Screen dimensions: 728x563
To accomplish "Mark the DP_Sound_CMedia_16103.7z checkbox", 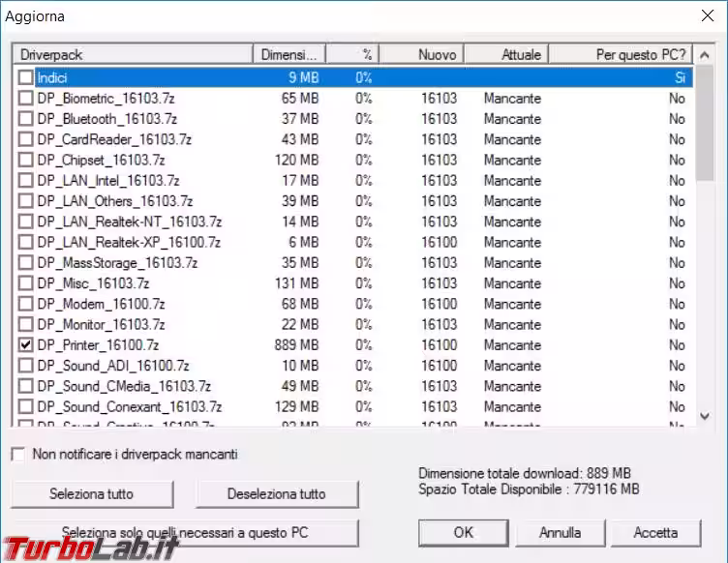I will tap(25, 386).
